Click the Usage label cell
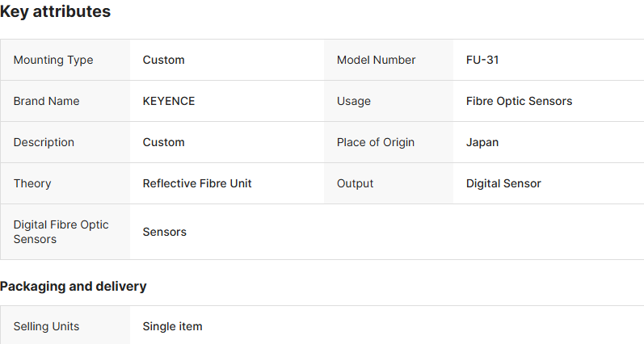 [354, 101]
